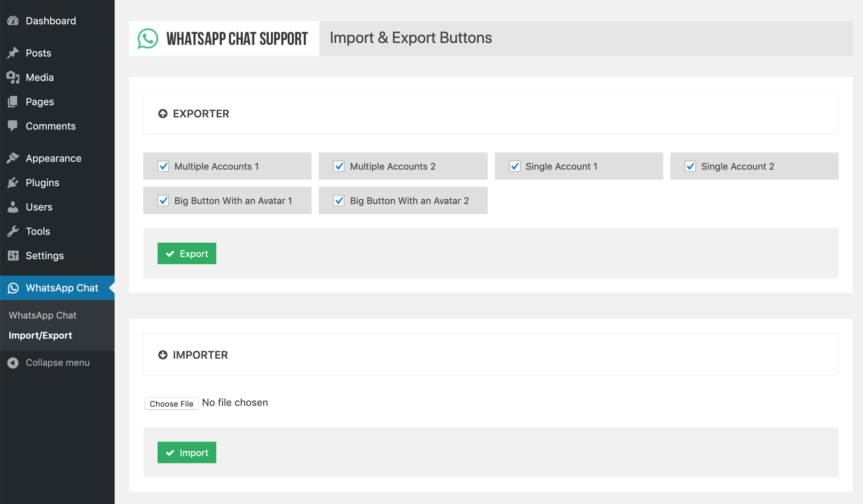Click the Posts pushpin icon
The width and height of the screenshot is (863, 504).
click(x=13, y=53)
